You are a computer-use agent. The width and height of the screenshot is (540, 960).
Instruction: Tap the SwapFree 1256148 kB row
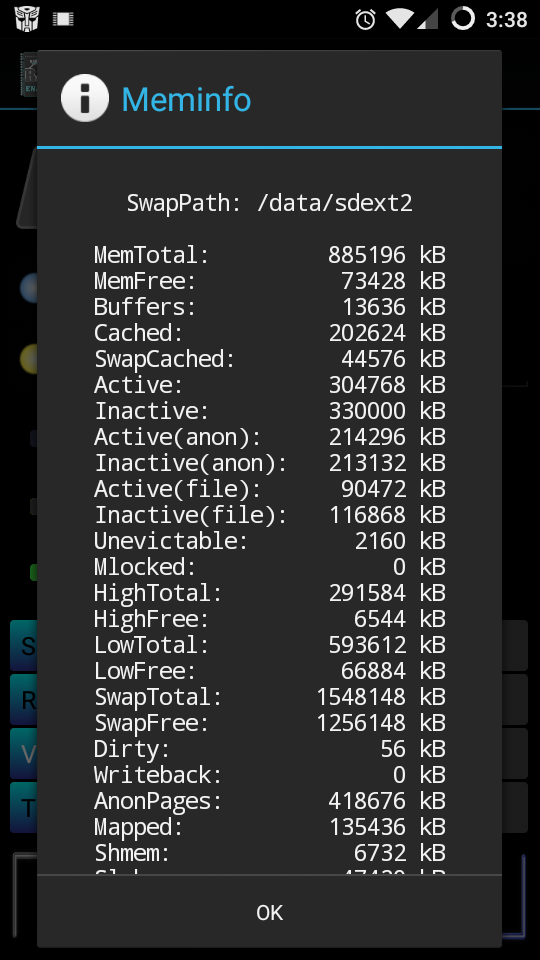[x=269, y=723]
